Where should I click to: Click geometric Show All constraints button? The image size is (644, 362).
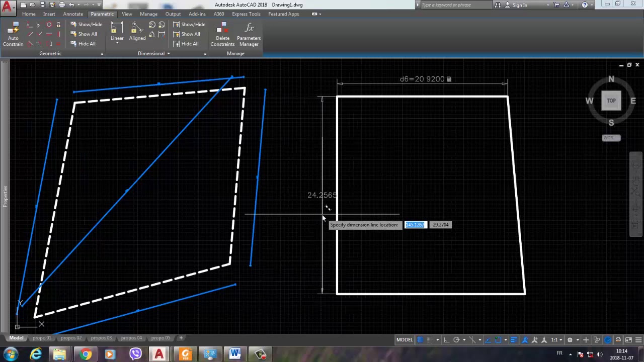tap(84, 34)
